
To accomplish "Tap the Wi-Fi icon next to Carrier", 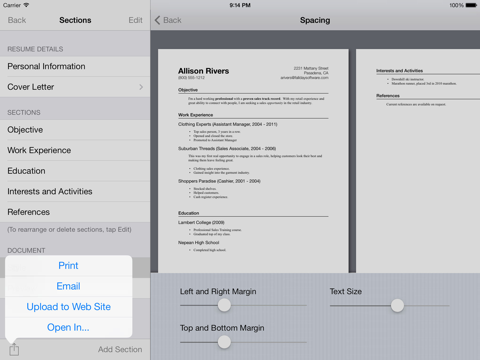I will 26,5.
